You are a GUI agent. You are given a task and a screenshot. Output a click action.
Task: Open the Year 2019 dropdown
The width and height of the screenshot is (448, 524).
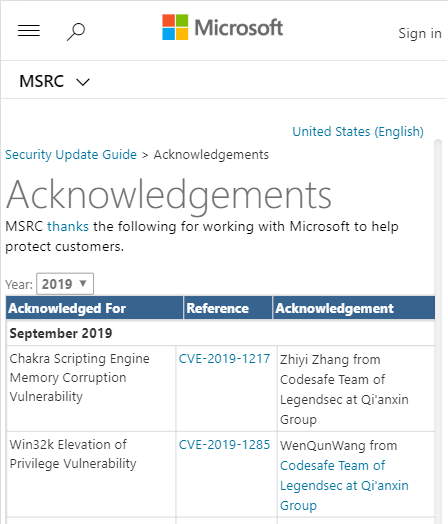[x=65, y=284]
